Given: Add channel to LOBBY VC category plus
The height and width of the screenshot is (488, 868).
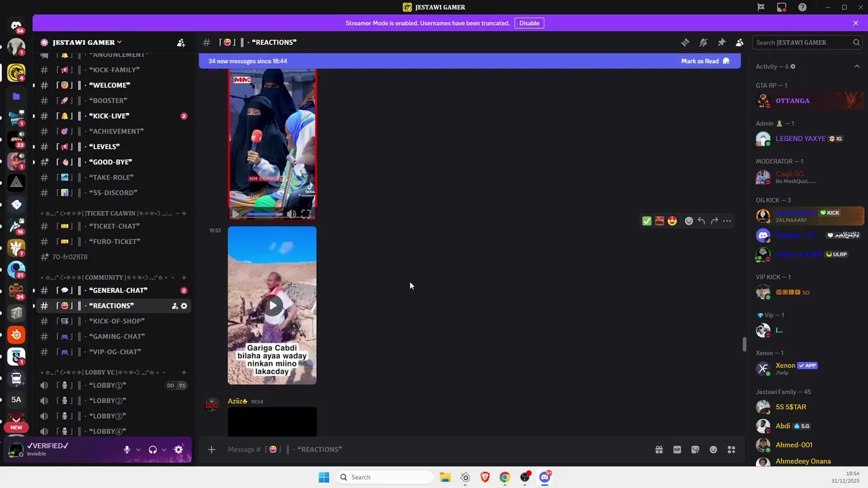Looking at the screenshot, I should 184,372.
